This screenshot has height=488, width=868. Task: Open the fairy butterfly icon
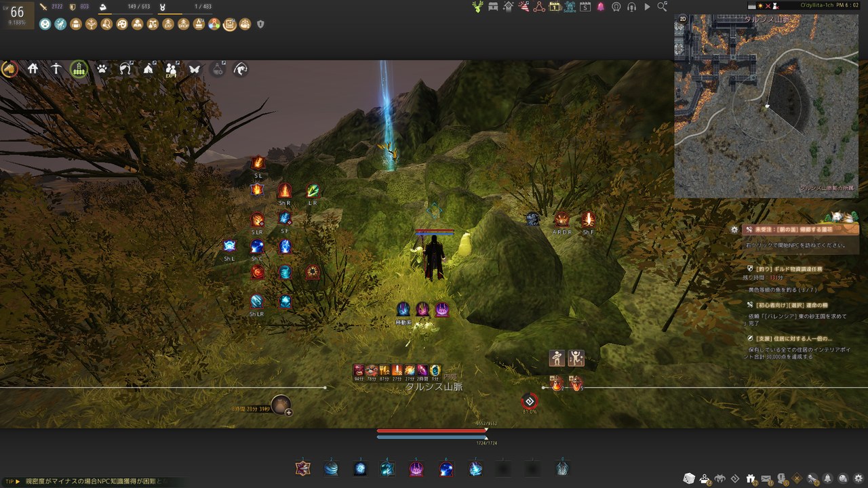[195, 68]
